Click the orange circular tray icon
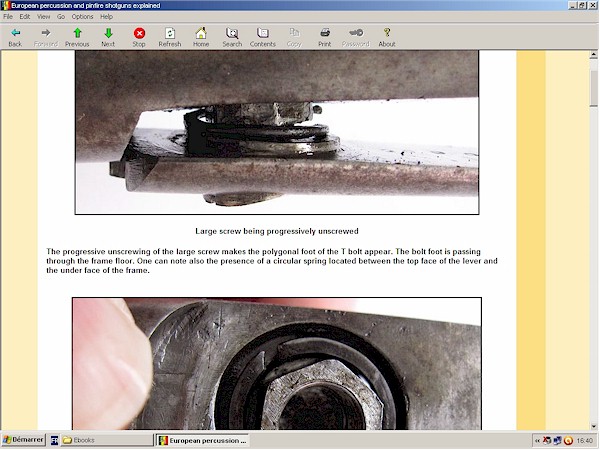The width and height of the screenshot is (600, 450). tap(568, 441)
